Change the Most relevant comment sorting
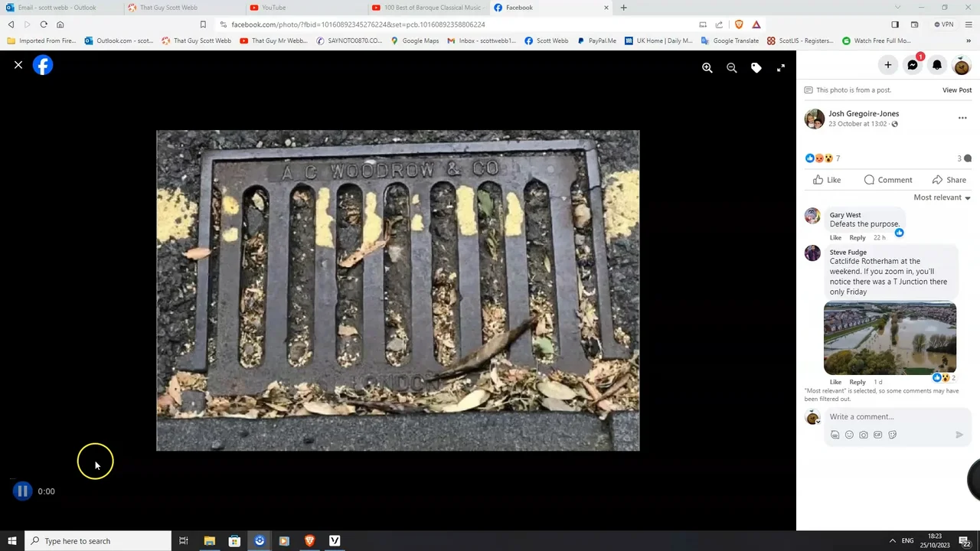980x551 pixels. coord(942,197)
